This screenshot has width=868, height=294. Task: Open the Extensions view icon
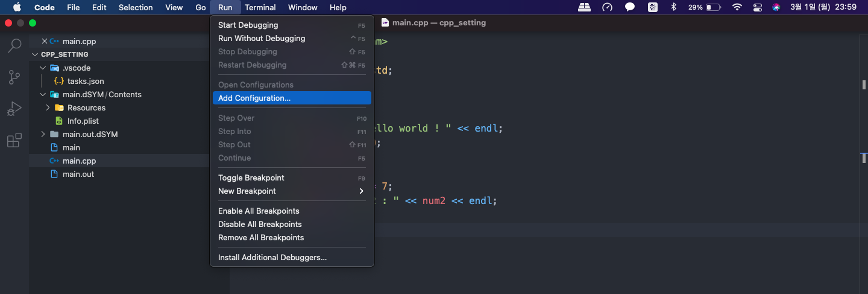tap(14, 141)
